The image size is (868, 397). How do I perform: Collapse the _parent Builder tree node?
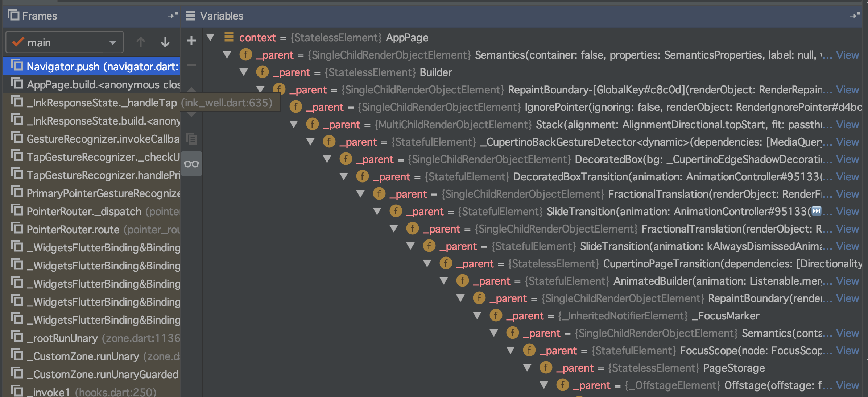[244, 72]
